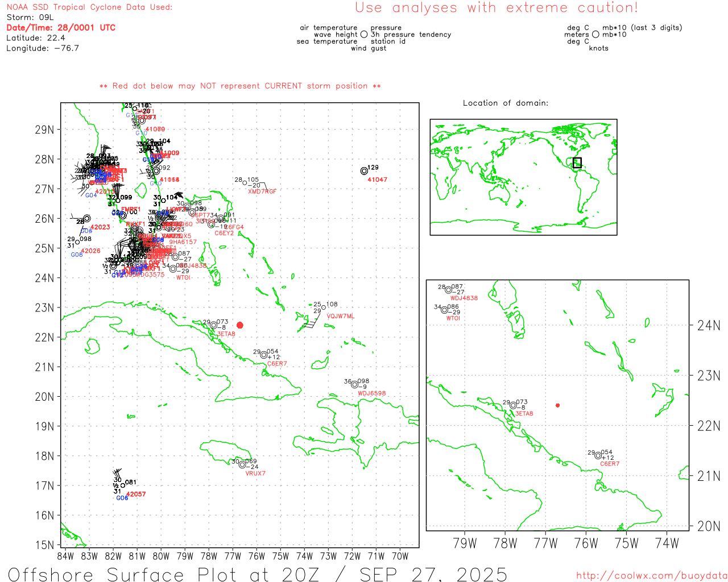Click the station model legend circle
Image resolution: width=728 pixels, height=582 pixels.
[364, 35]
